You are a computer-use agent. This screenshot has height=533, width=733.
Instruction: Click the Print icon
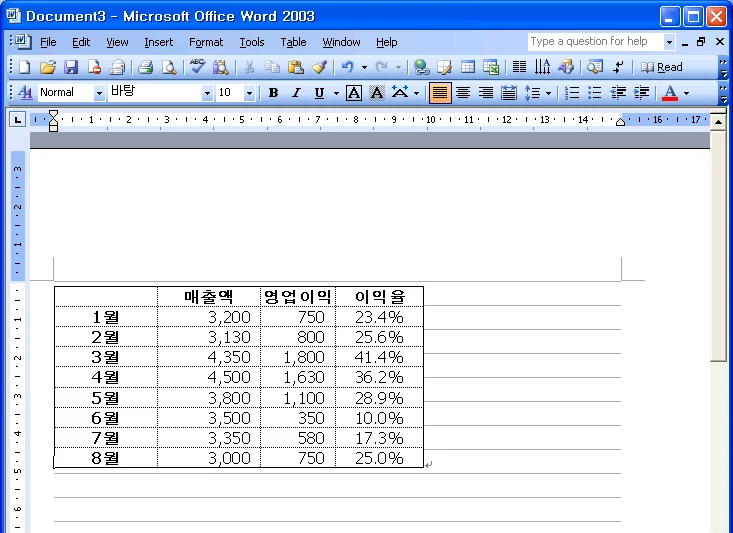(x=145, y=67)
